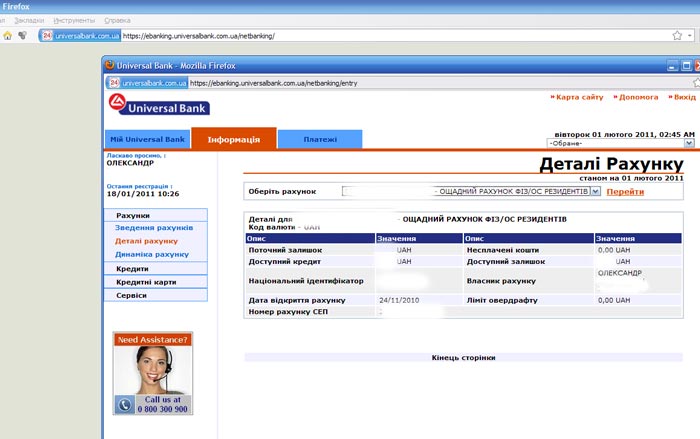The width and height of the screenshot is (700, 439).
Task: Click the bookmark star in main address bar
Action: click(x=677, y=36)
